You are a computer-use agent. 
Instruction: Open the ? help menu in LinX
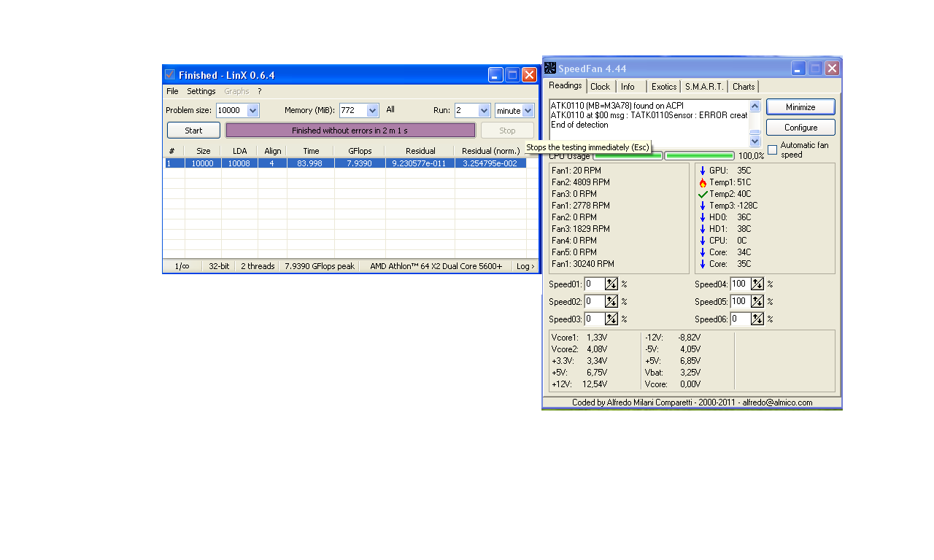(259, 91)
